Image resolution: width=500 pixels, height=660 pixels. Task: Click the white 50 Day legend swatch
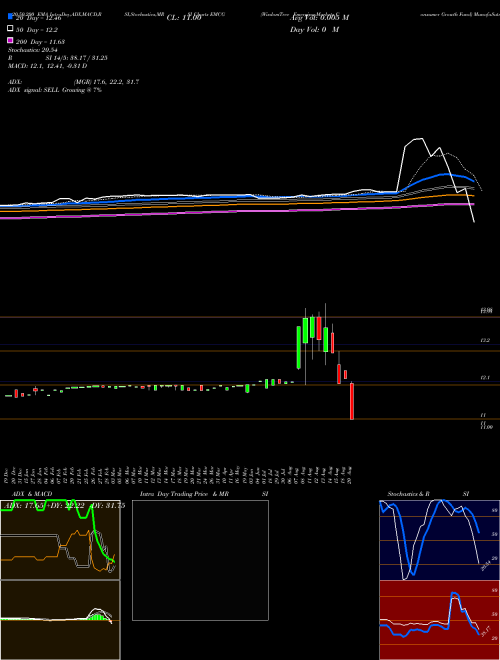click(10, 29)
